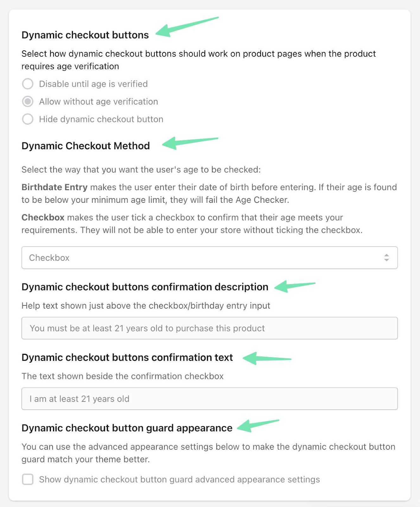
Task: Choose "Allow without age verification" option
Action: 28,101
